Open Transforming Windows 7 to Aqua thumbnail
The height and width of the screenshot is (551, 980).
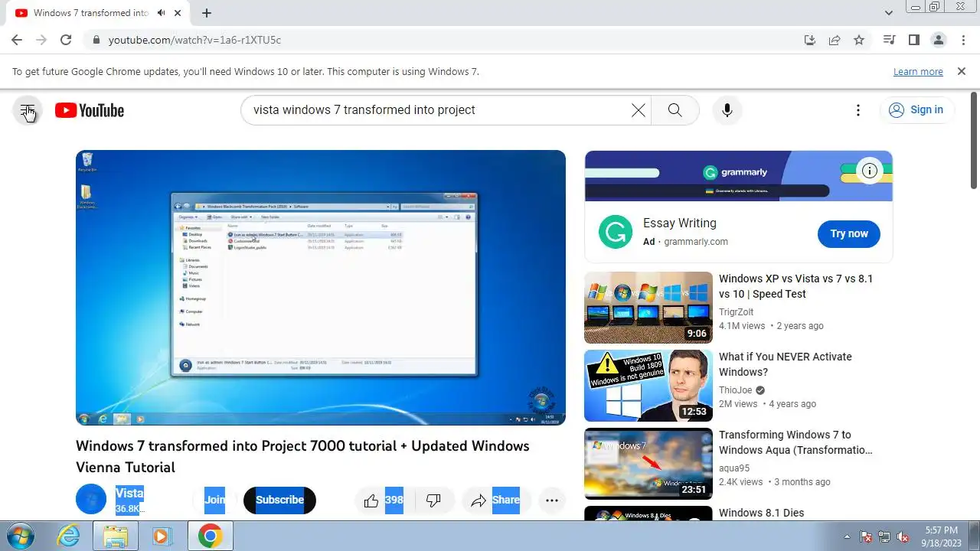pyautogui.click(x=648, y=464)
